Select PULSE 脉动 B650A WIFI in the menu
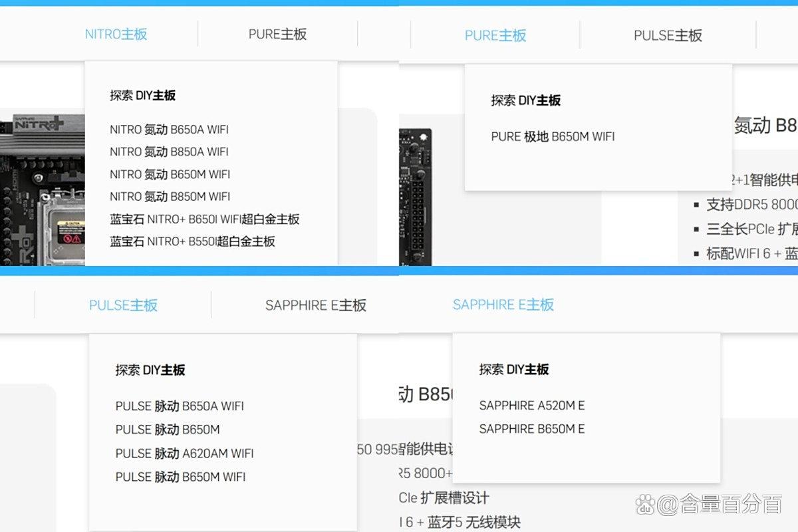Image resolution: width=798 pixels, height=532 pixels. (x=180, y=406)
